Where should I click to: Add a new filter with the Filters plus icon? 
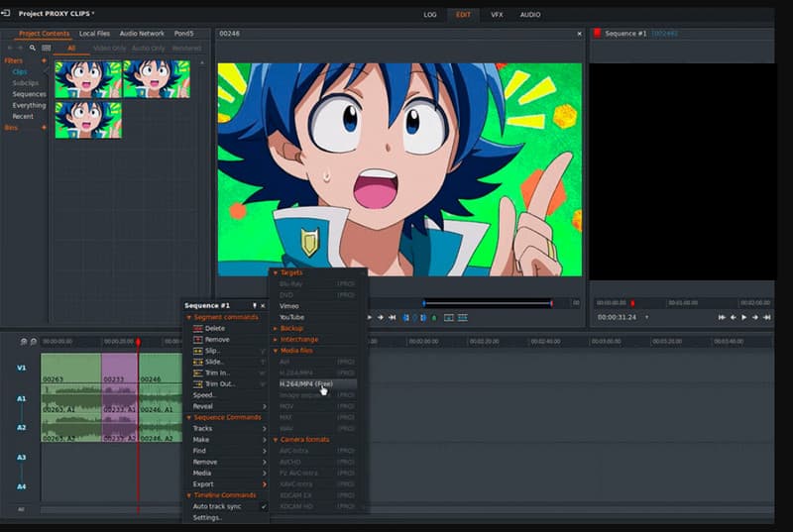pyautogui.click(x=44, y=60)
